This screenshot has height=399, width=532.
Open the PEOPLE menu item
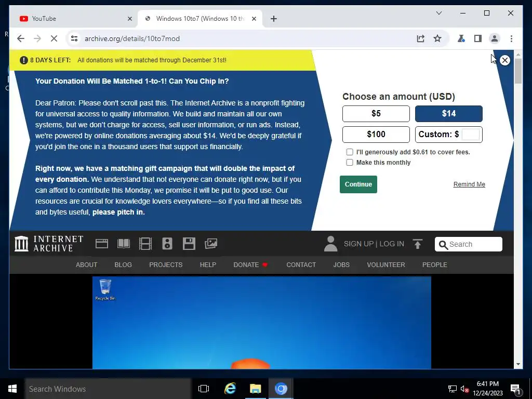tap(435, 264)
